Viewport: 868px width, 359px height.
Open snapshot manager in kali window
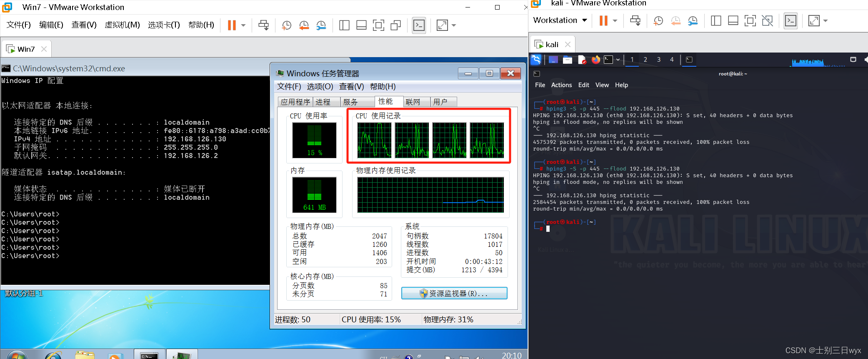693,20
